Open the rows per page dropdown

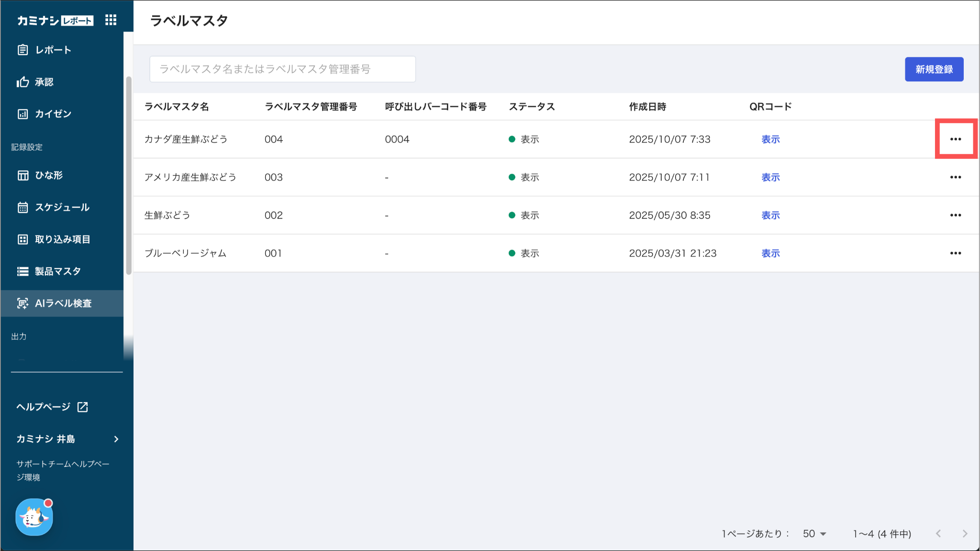click(814, 533)
